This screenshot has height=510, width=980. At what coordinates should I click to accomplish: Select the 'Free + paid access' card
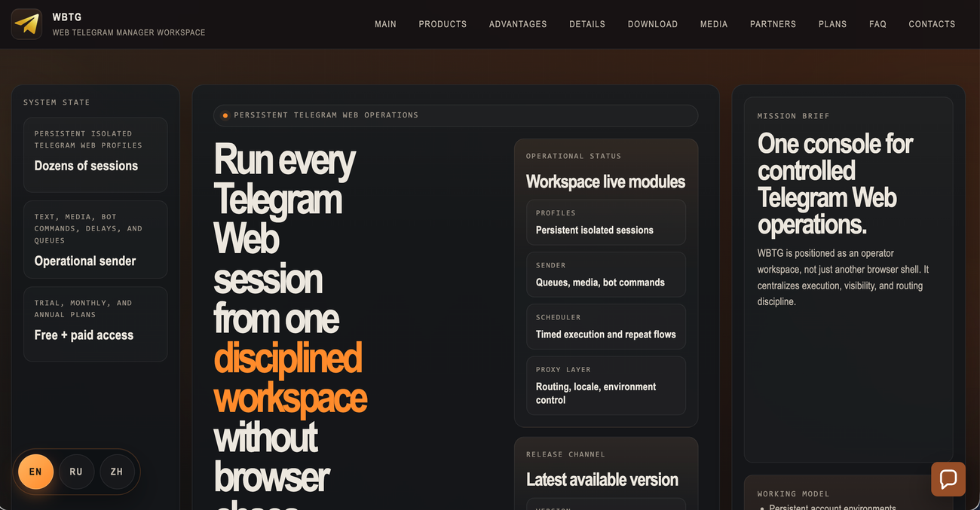coord(96,324)
